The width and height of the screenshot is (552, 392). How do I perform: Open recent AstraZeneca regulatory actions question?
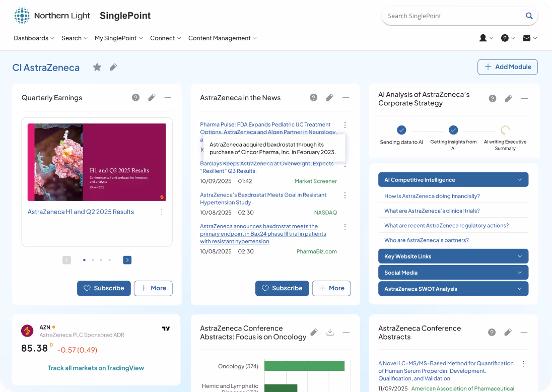click(446, 226)
